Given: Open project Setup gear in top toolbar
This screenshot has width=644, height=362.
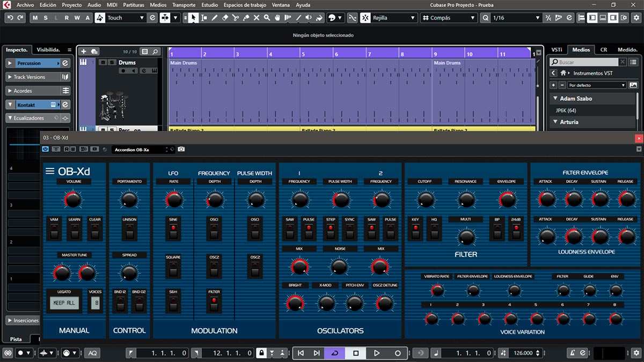Looking at the screenshot, I should click(638, 18).
